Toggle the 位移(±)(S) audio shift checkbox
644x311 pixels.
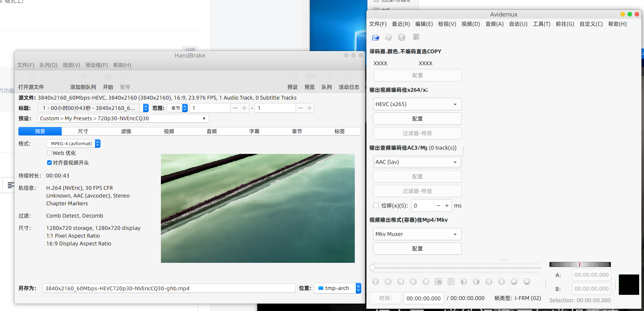[x=376, y=206]
